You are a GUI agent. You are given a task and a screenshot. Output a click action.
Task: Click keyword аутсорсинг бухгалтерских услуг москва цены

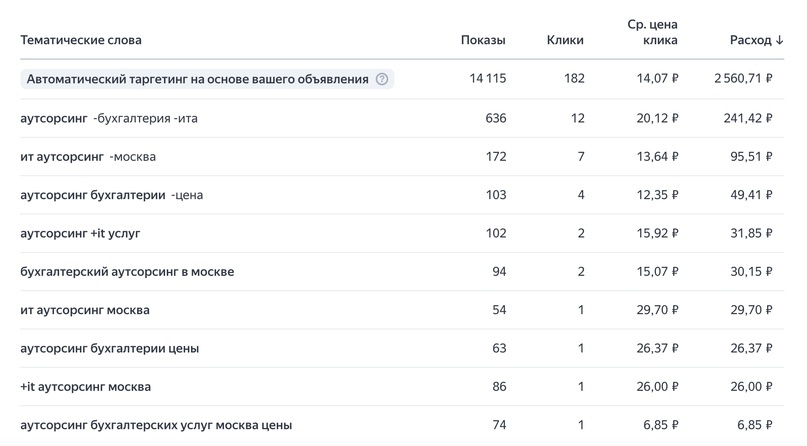click(x=156, y=425)
